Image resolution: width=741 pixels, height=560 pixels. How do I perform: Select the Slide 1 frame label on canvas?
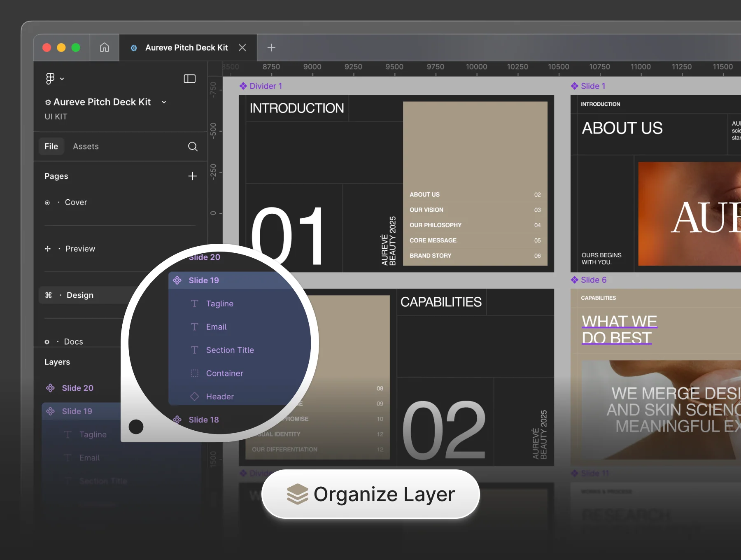593,86
